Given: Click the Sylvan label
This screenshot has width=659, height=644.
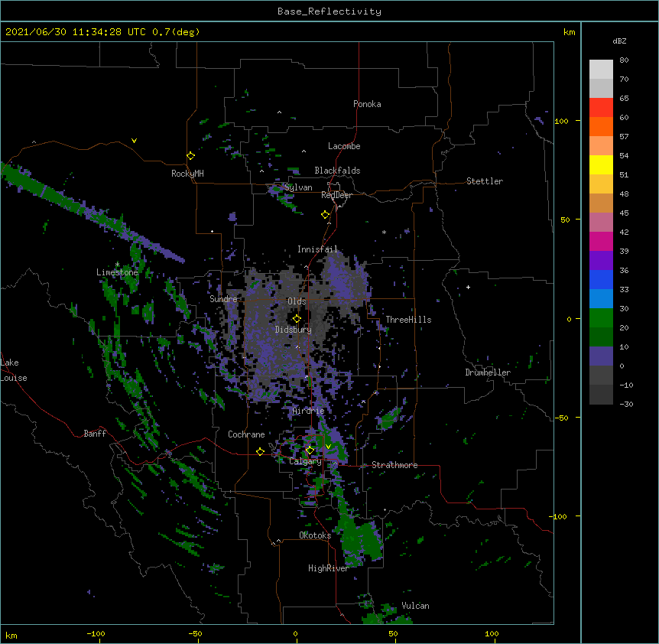Looking at the screenshot, I should click(298, 187).
